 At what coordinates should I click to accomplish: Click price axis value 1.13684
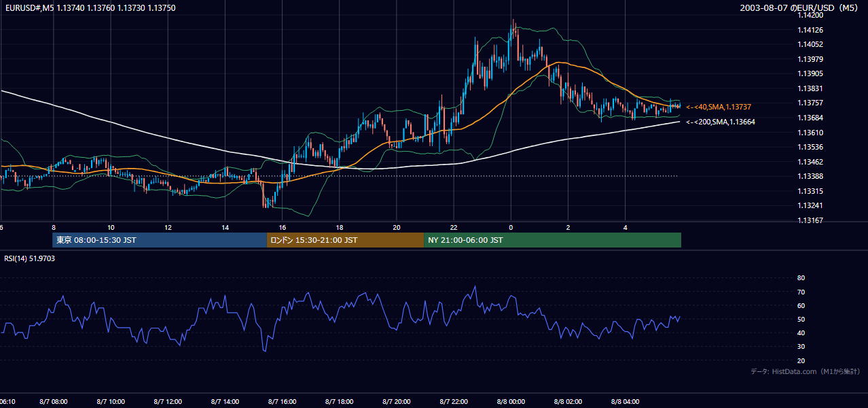click(x=811, y=118)
